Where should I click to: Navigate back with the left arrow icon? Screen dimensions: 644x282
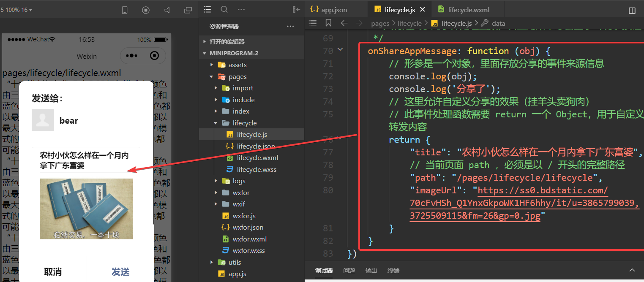pyautogui.click(x=344, y=23)
